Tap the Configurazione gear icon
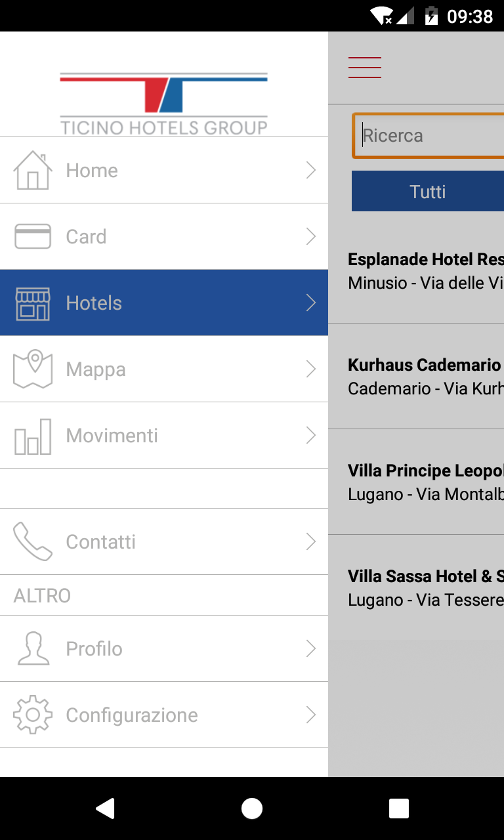Image resolution: width=504 pixels, height=840 pixels. coord(33,715)
